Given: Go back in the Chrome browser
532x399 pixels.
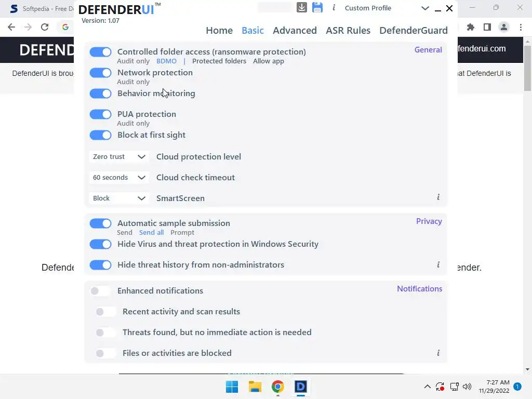Looking at the screenshot, I should click(11, 27).
